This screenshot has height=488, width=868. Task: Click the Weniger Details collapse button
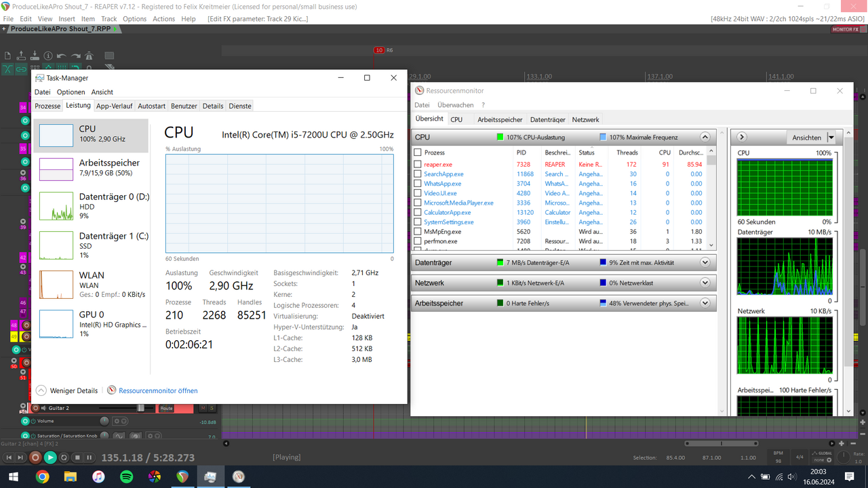tap(67, 390)
